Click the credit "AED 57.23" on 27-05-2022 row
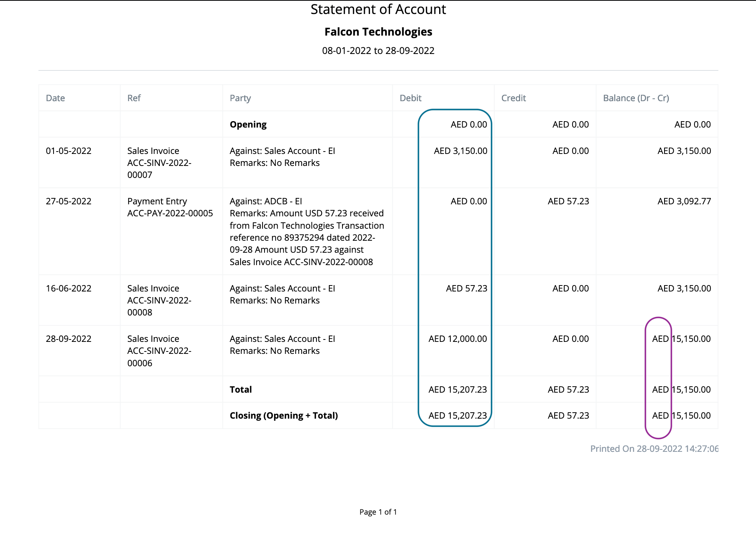 [568, 201]
